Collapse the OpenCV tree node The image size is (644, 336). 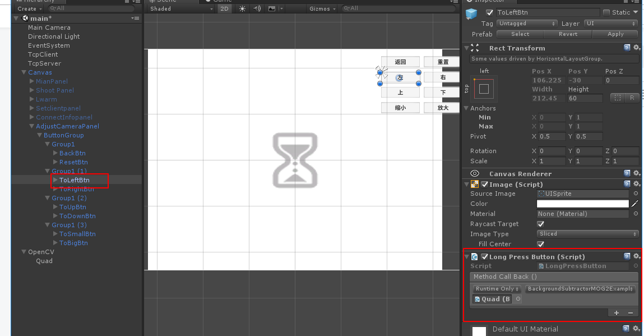coord(24,252)
